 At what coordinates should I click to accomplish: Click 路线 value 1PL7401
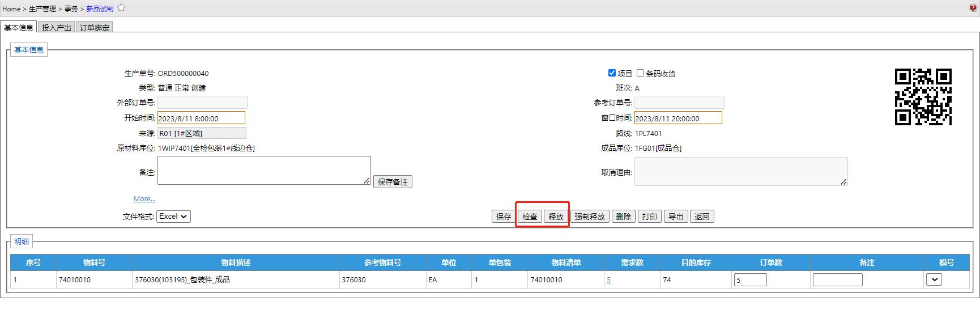648,133
